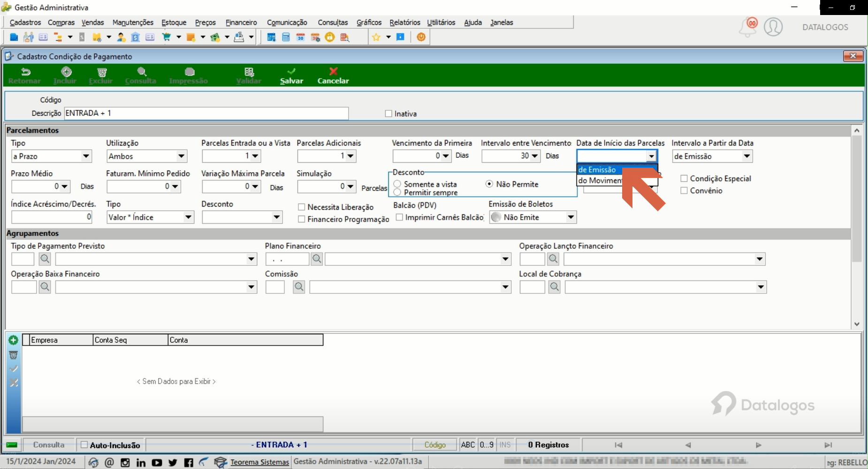Click magnifier beside Operação Baixa Financeiro
This screenshot has height=469, width=868.
tap(45, 287)
